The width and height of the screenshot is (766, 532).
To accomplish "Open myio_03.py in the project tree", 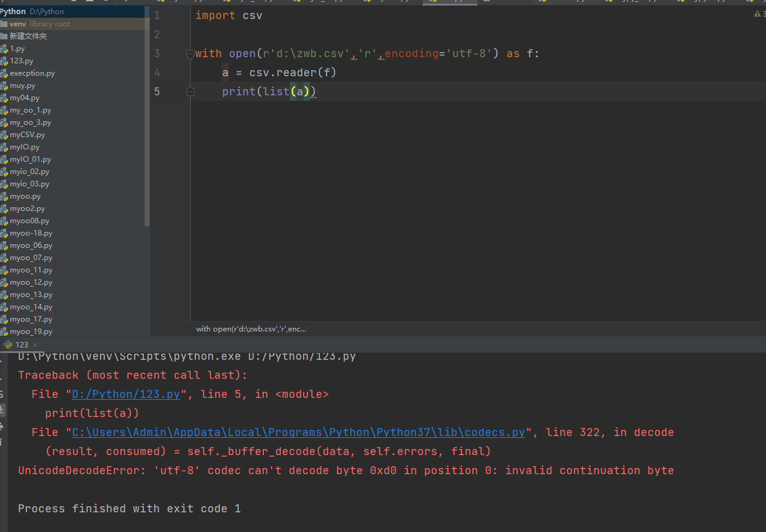I will (x=30, y=184).
